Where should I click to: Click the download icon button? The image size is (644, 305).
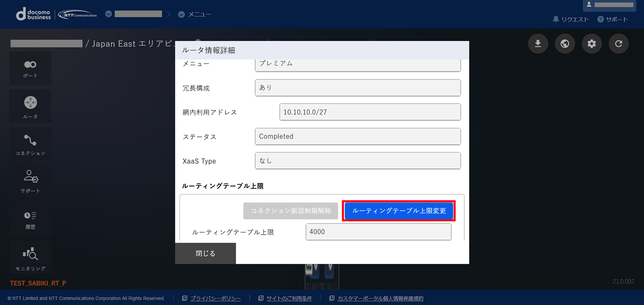[x=538, y=44]
